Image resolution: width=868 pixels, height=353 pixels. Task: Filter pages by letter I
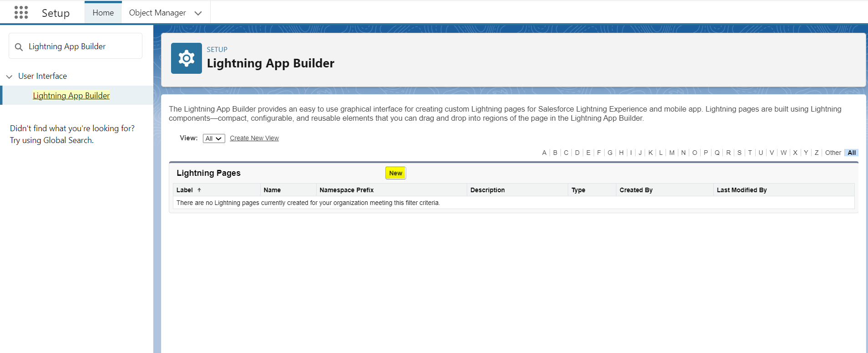(631, 153)
